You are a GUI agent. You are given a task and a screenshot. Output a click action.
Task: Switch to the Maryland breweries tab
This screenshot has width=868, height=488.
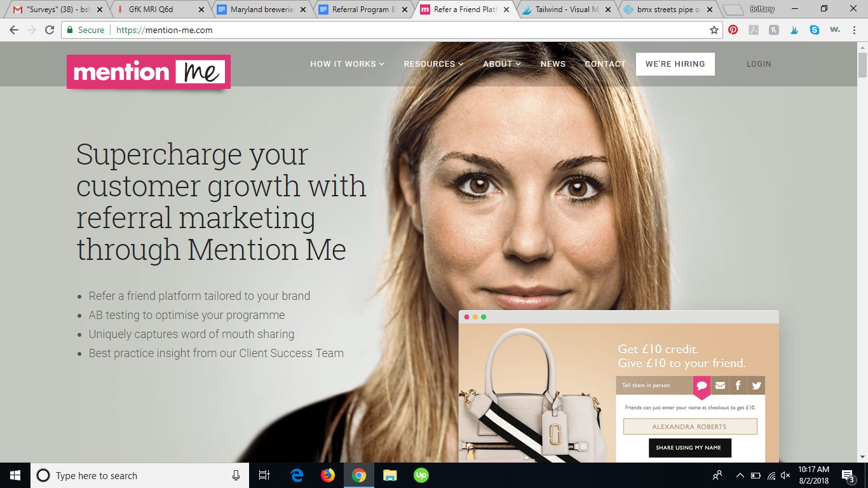tap(261, 10)
